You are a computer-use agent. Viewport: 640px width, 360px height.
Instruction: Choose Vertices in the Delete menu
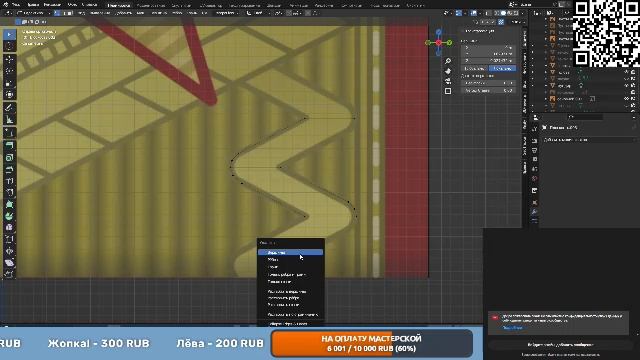coord(290,253)
